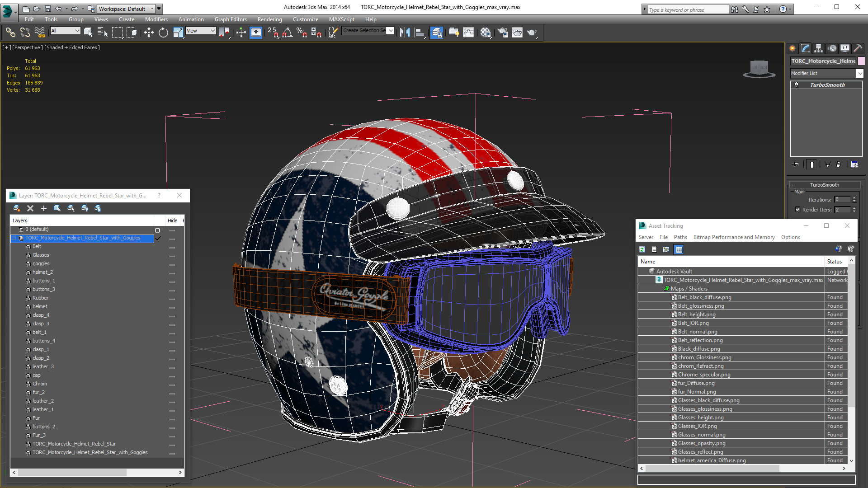Switch to the Hierarchy command panel tab

(x=819, y=48)
